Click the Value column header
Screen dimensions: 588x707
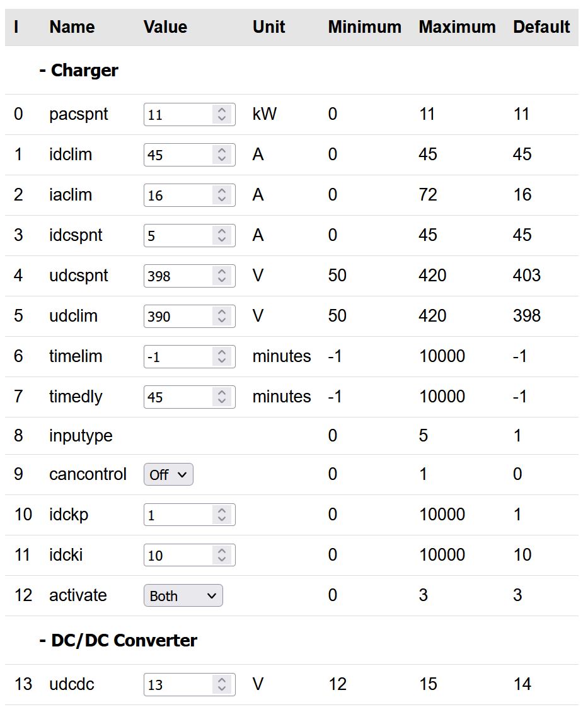click(165, 27)
